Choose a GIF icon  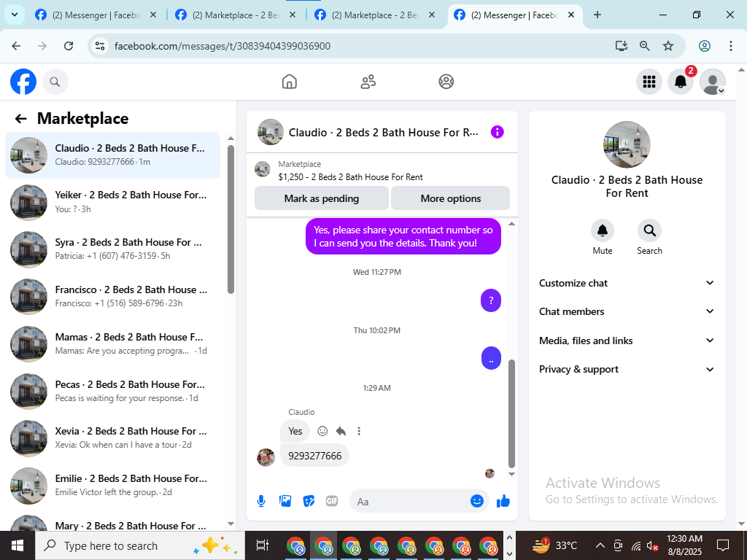tap(332, 501)
